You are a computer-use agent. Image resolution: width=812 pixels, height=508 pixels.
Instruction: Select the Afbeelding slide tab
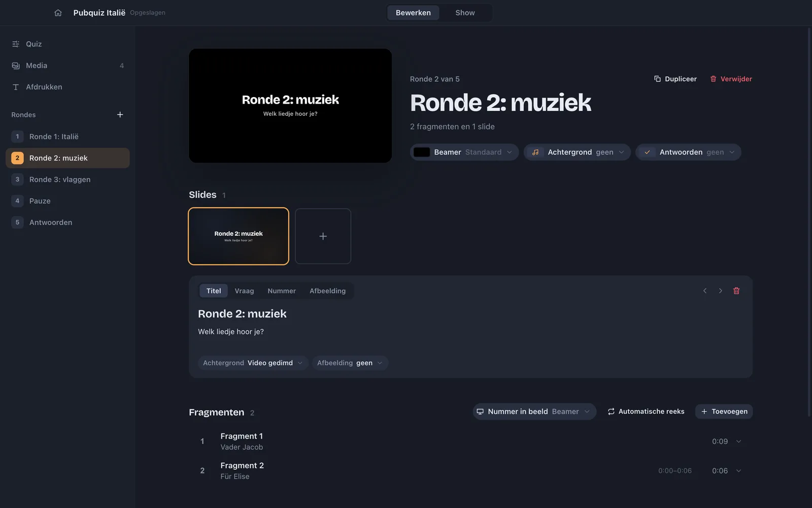tap(327, 291)
